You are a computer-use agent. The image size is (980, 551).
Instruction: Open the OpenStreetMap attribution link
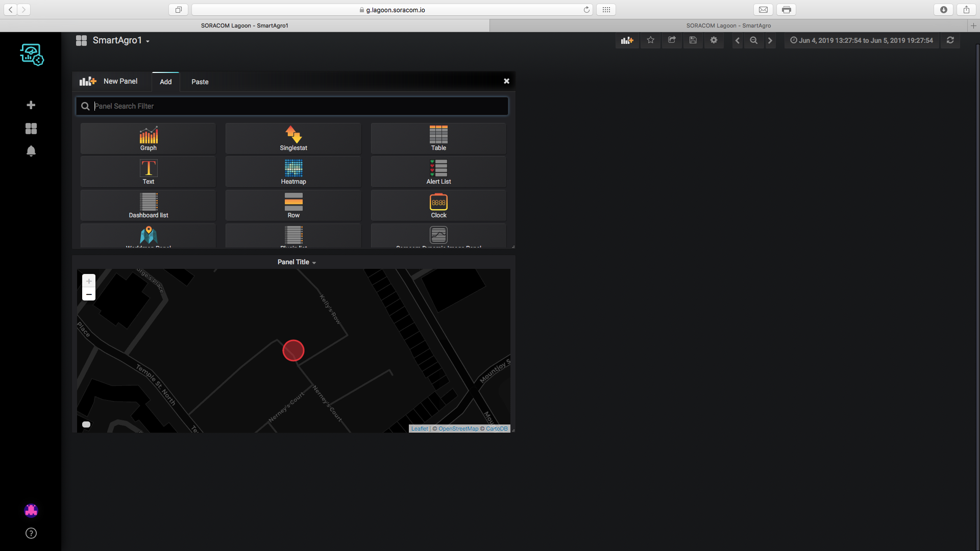tap(458, 429)
